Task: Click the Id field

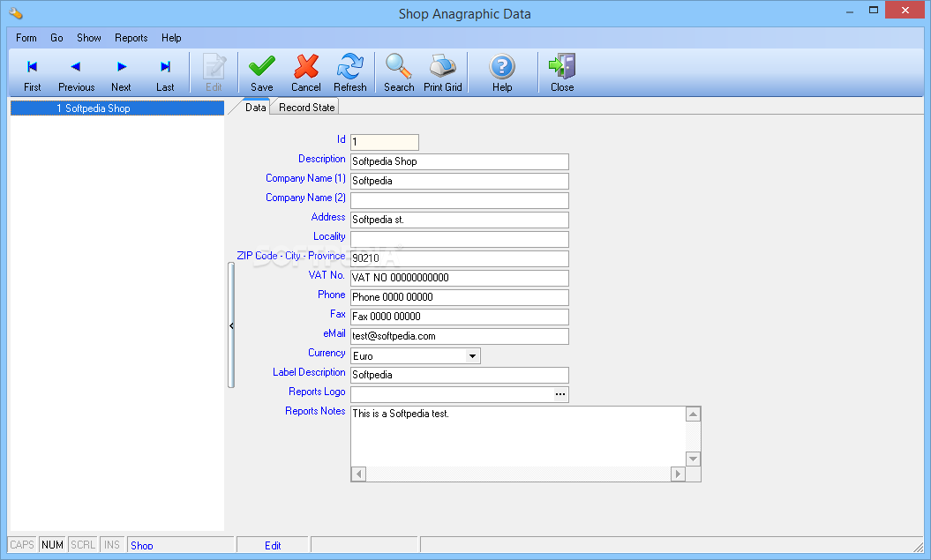Action: pos(384,142)
